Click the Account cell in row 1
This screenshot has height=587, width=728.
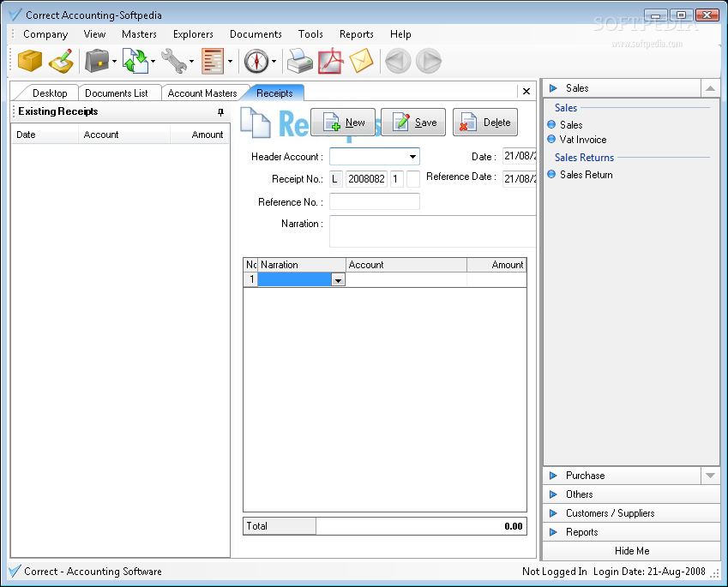point(406,279)
